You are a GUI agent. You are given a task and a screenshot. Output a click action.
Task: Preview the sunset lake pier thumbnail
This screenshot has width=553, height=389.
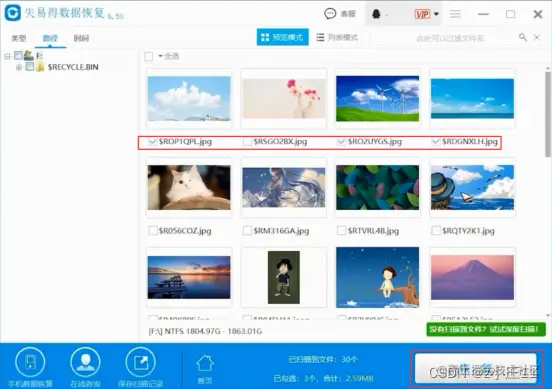tap(189, 278)
